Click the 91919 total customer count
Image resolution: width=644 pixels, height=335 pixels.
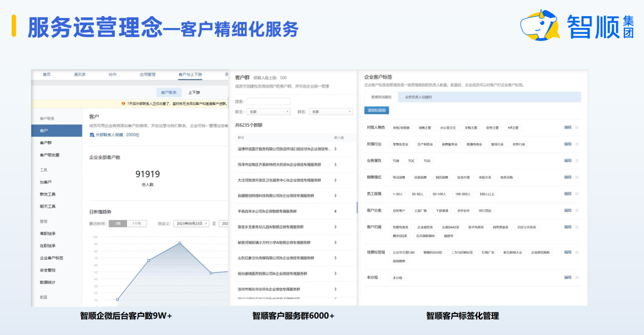pos(148,174)
